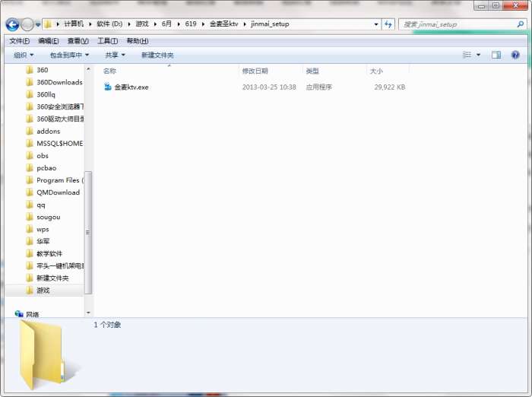
Task: Click the 华军 folder icon
Action: 30,241
